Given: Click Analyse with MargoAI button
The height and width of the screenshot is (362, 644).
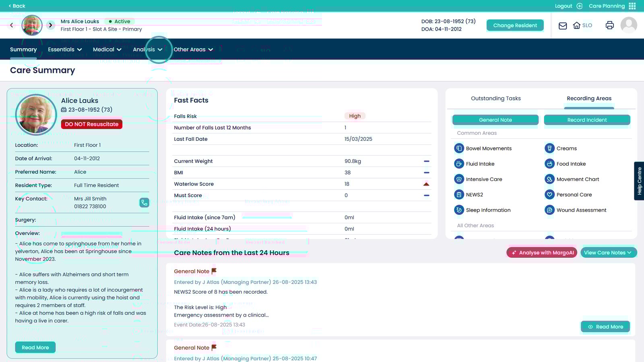Looking at the screenshot, I should click(x=542, y=253).
